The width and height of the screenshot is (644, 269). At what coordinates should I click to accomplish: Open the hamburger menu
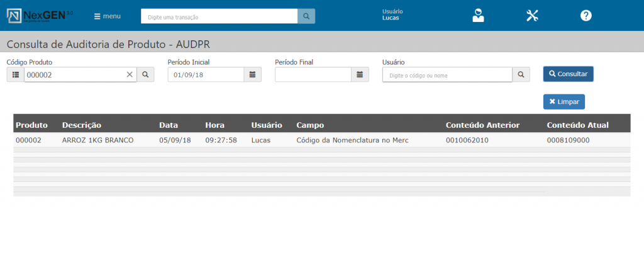pyautogui.click(x=107, y=16)
